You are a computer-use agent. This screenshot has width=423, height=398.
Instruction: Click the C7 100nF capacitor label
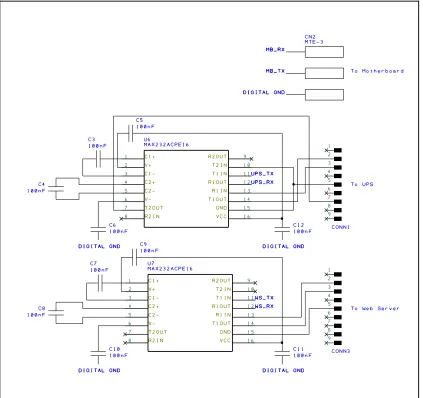[99, 267]
